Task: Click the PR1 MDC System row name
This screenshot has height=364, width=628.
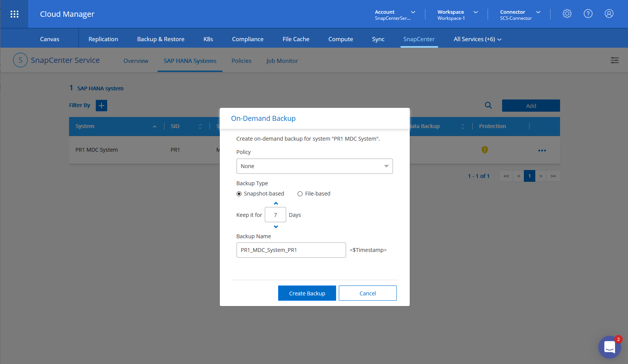Action: (x=97, y=150)
